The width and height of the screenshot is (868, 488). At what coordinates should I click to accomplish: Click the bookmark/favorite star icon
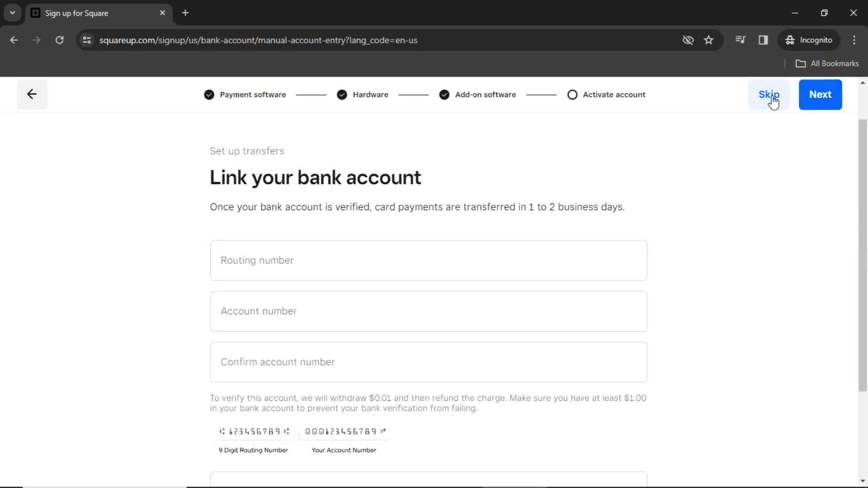709,40
